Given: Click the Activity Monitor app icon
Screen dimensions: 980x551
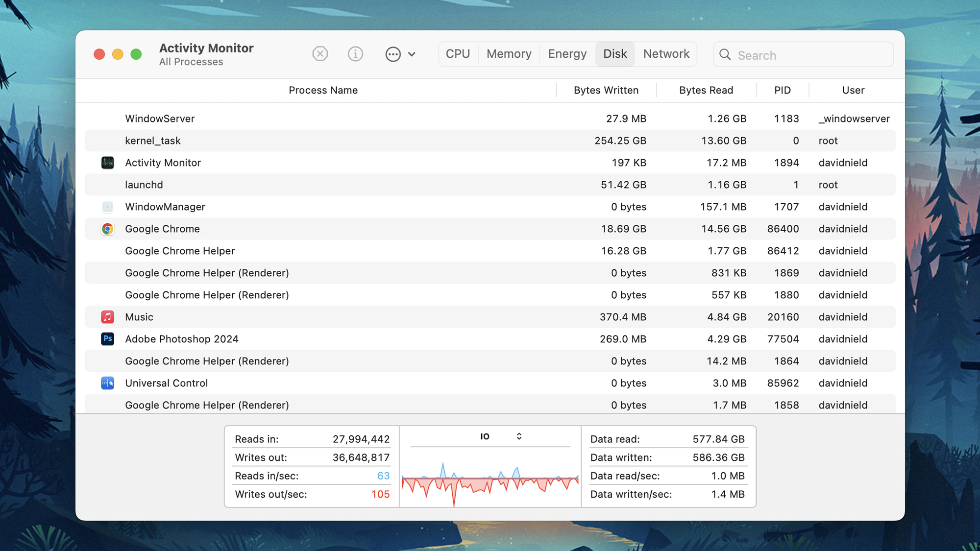Looking at the screenshot, I should 108,162.
